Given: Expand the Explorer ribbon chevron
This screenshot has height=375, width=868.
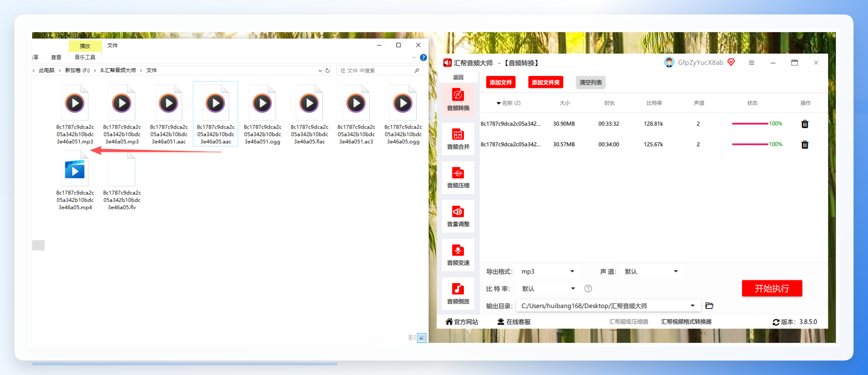Looking at the screenshot, I should coord(413,58).
